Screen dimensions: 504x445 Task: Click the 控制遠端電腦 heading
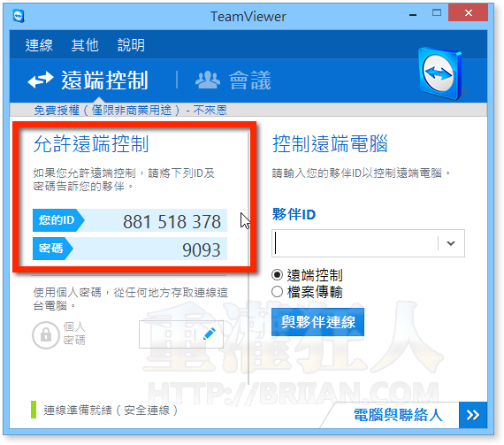click(330, 143)
